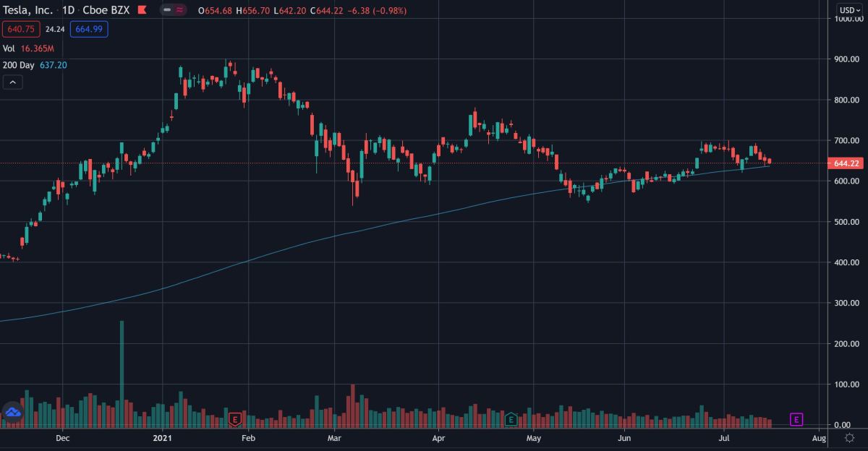Select the Vol indicator legend
868x451 pixels.
[x=9, y=48]
